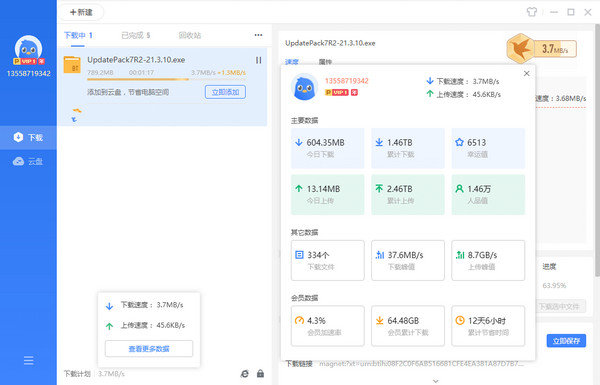Open the 下载 sidebar section

coord(28,137)
